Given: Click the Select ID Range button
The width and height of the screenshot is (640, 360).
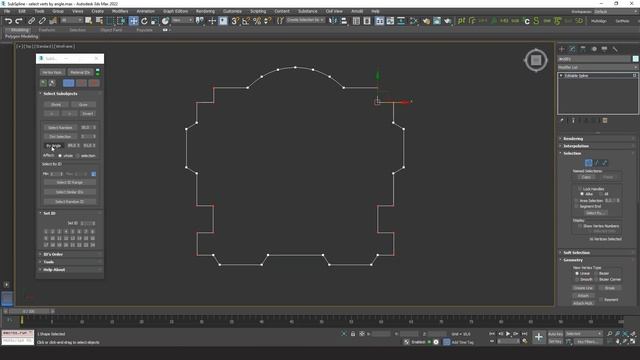Looking at the screenshot, I should [70, 182].
